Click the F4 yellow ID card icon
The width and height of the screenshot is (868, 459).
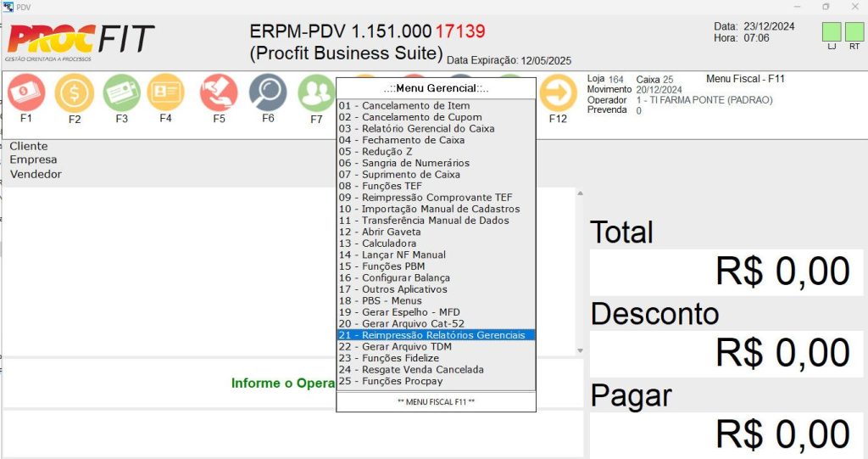point(165,92)
